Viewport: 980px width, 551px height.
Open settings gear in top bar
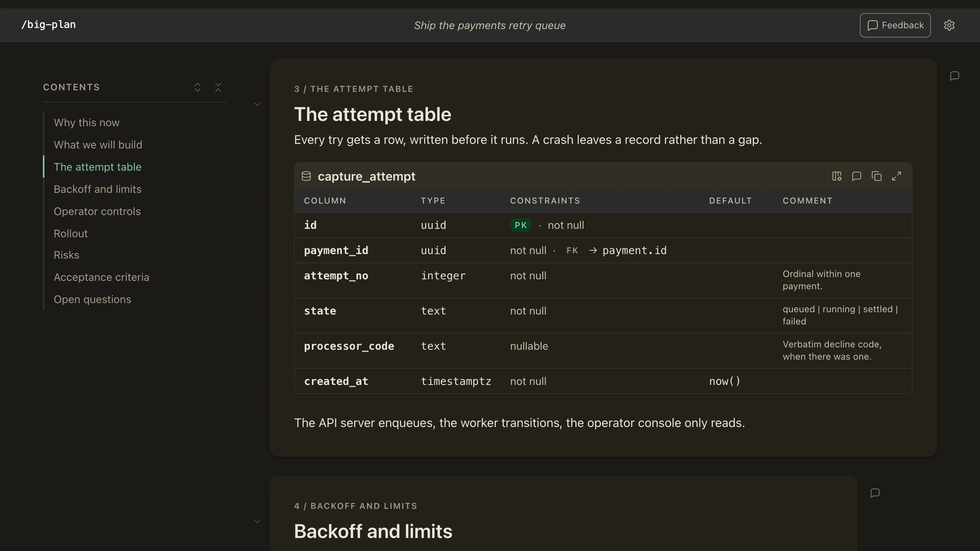point(949,25)
